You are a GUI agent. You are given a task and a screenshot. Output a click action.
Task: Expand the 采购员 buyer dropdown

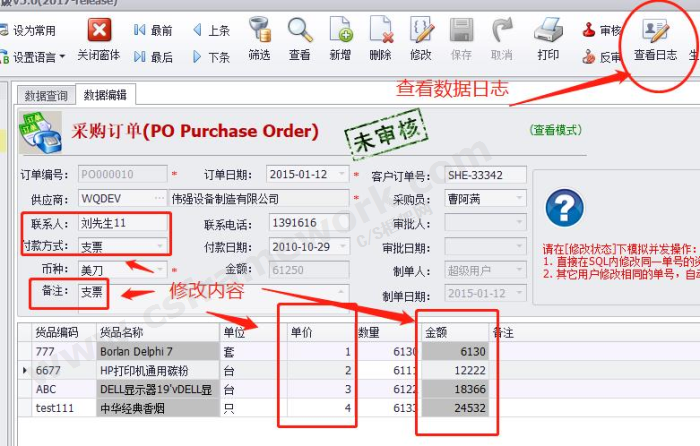(518, 199)
